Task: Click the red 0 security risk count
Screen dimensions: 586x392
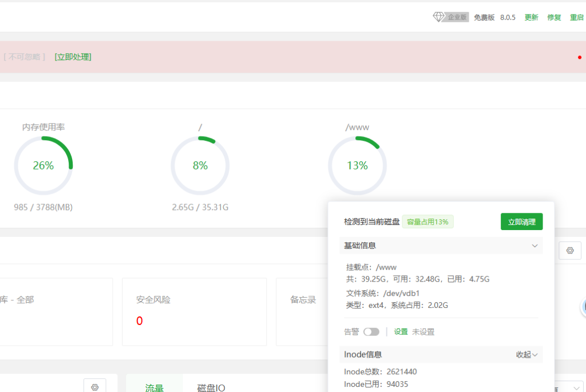Action: (140, 321)
